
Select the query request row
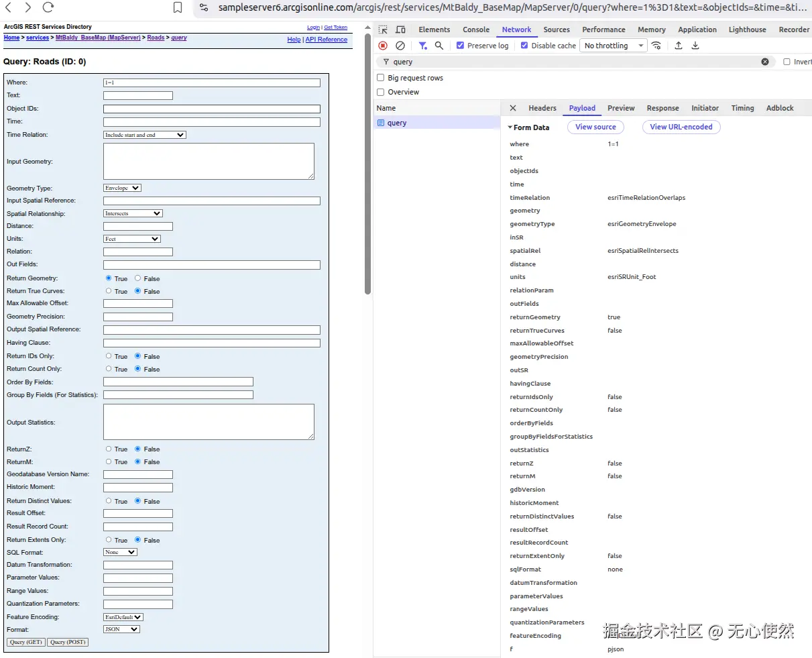click(x=437, y=123)
